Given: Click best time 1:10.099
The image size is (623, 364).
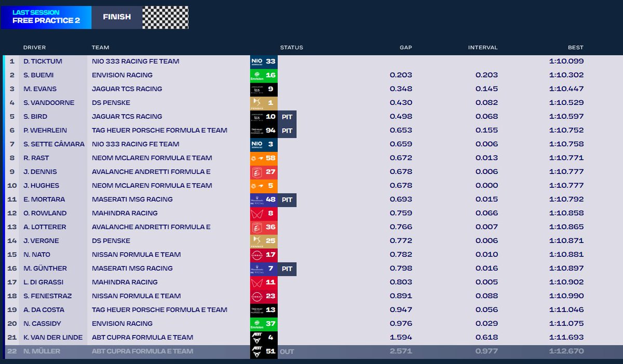Looking at the screenshot, I should [566, 61].
